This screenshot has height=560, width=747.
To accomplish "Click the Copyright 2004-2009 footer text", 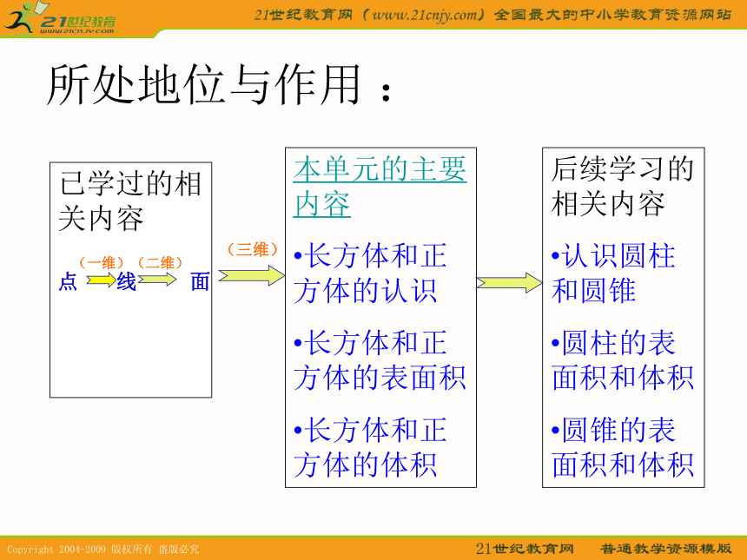I will 102,549.
